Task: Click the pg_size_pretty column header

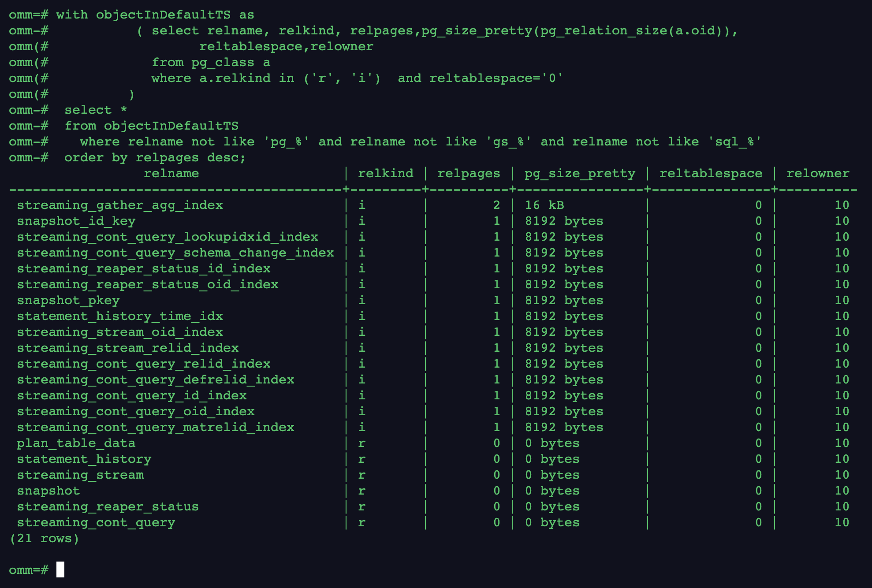Action: [580, 174]
